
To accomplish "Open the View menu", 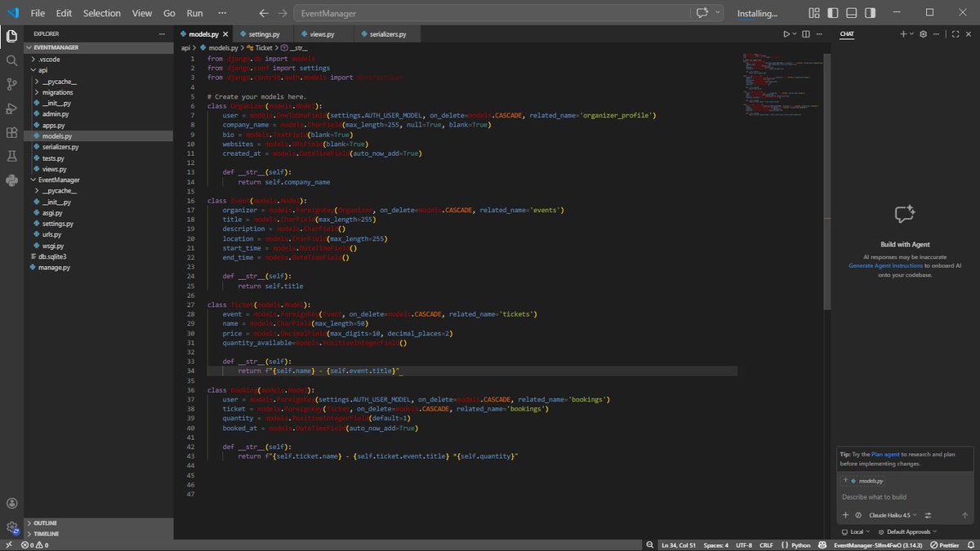I will click(x=142, y=13).
